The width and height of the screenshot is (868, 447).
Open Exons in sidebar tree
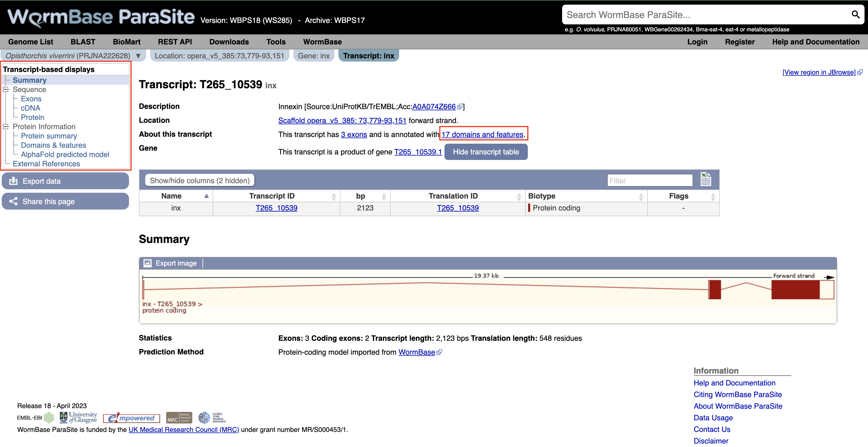pyautogui.click(x=31, y=99)
